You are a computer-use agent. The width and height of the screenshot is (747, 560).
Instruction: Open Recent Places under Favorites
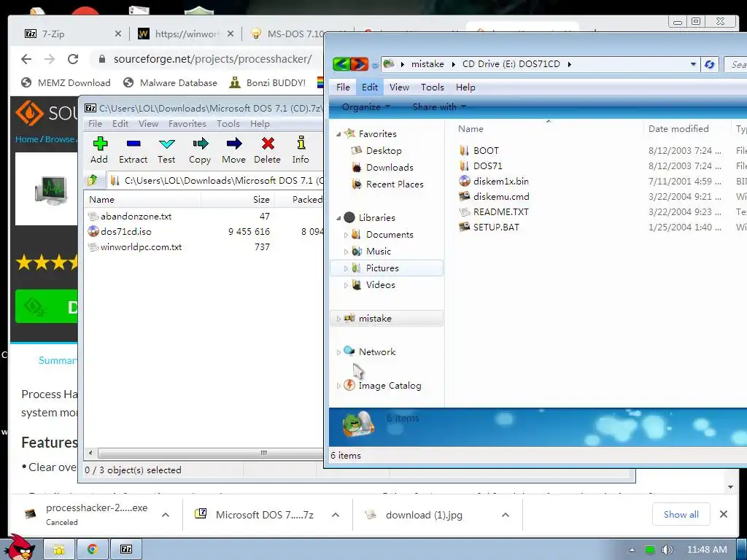[395, 184]
